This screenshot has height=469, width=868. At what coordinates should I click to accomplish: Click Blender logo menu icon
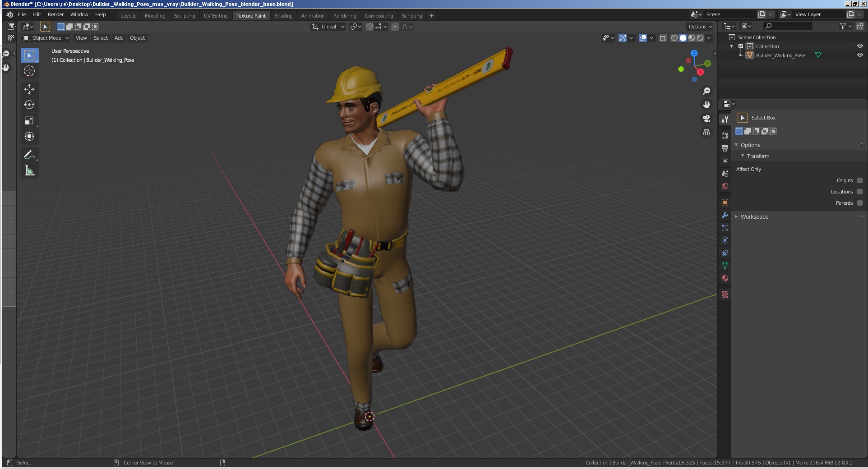pyautogui.click(x=9, y=14)
